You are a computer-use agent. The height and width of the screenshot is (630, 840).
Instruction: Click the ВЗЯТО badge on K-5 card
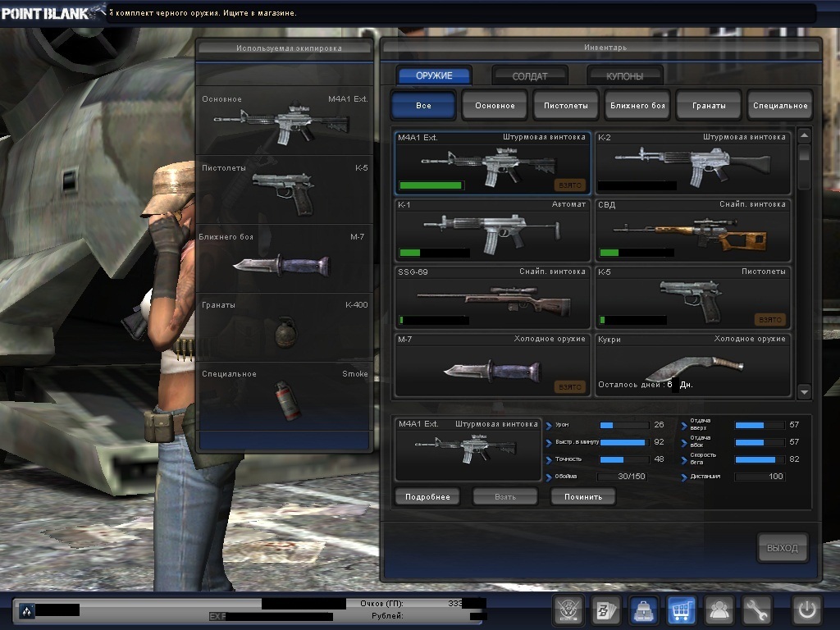coord(769,319)
